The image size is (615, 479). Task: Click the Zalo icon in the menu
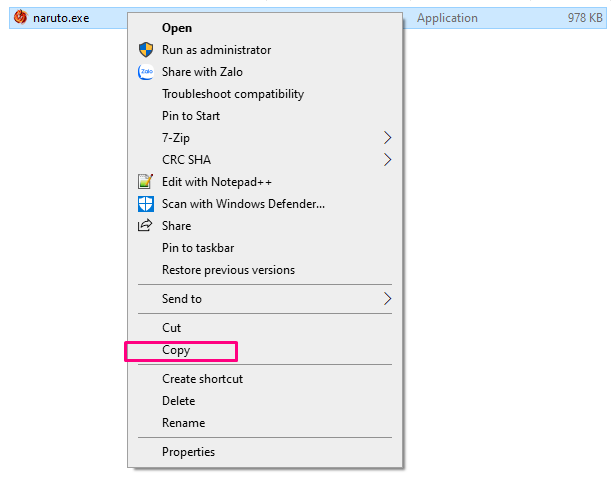tap(146, 72)
